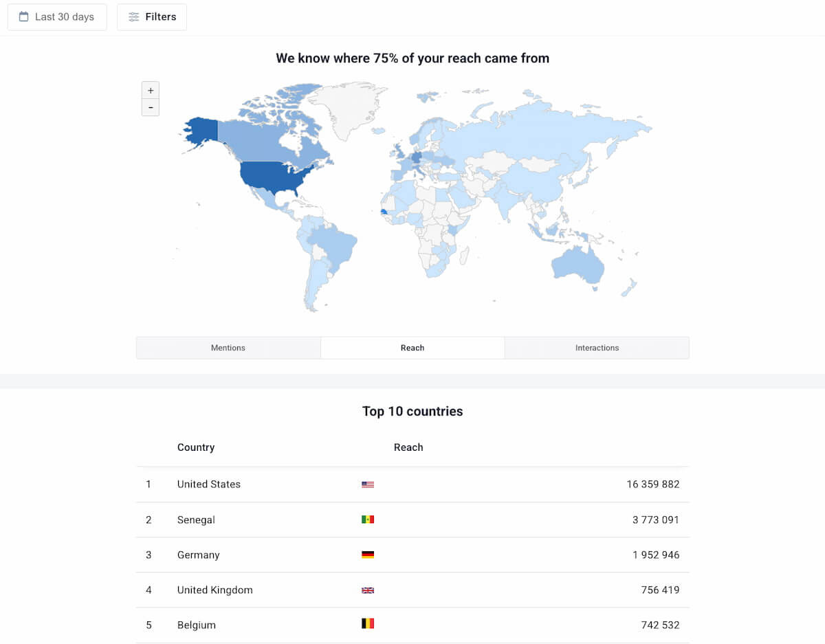Viewport: 825px width, 644px height.
Task: Open the Filters panel
Action: click(x=152, y=16)
